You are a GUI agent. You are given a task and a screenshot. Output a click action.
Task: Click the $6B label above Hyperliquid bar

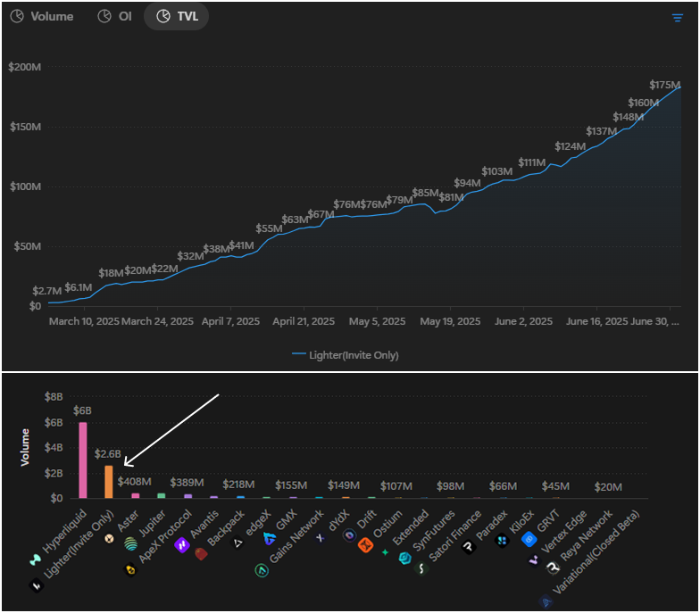coord(82,410)
